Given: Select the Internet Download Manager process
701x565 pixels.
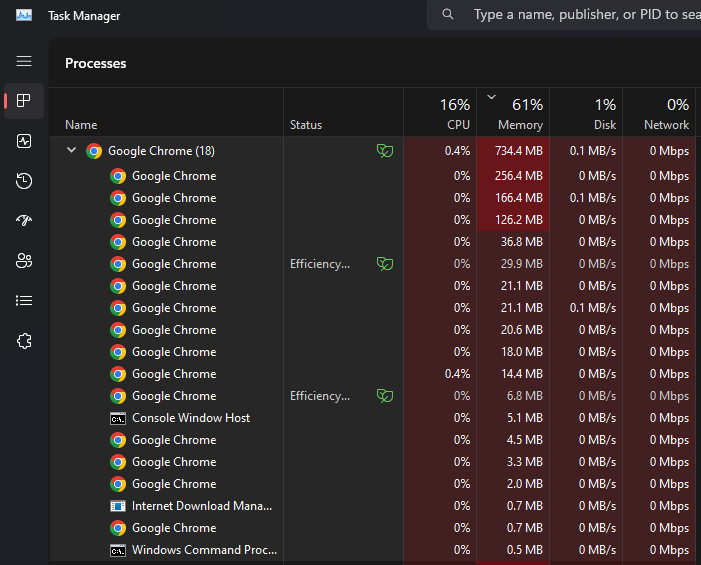Looking at the screenshot, I should coord(373,506).
